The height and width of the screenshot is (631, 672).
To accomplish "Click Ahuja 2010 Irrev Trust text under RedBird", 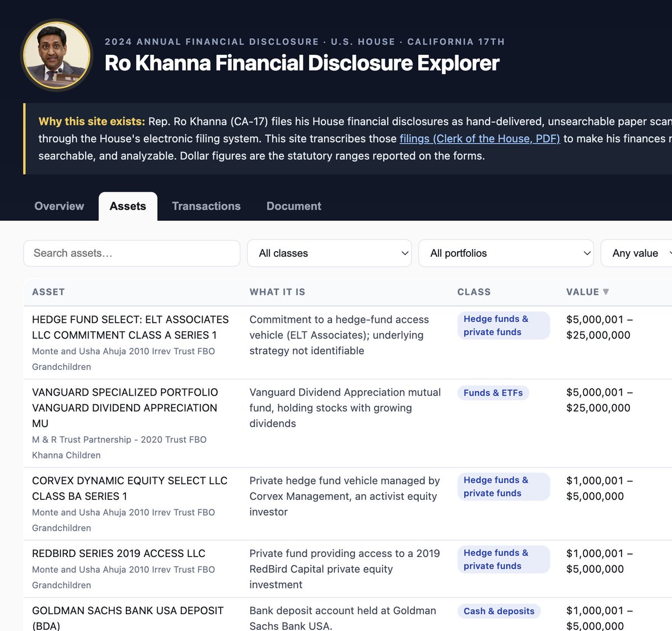I will click(x=123, y=577).
